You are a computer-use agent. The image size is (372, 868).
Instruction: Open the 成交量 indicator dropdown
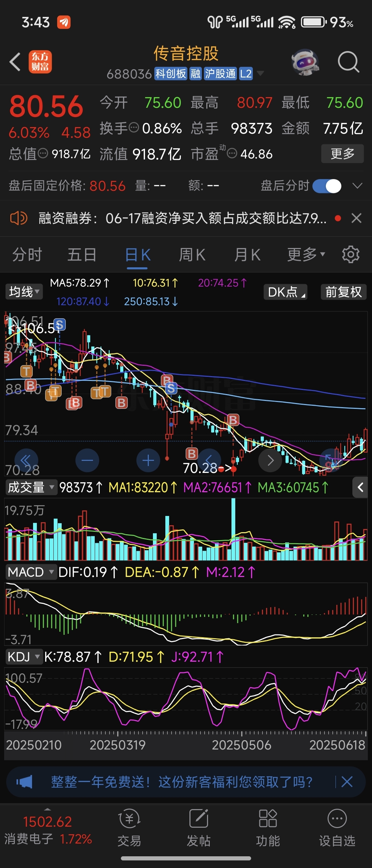coord(31,487)
